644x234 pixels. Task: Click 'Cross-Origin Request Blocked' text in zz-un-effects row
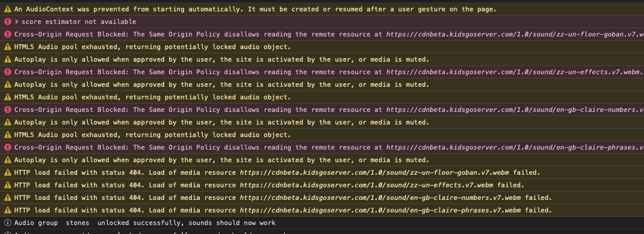[x=71, y=72]
